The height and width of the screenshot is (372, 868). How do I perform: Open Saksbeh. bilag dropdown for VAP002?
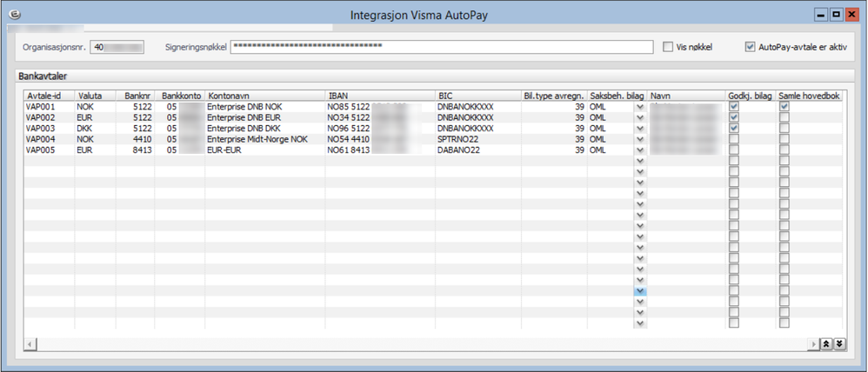coord(640,117)
